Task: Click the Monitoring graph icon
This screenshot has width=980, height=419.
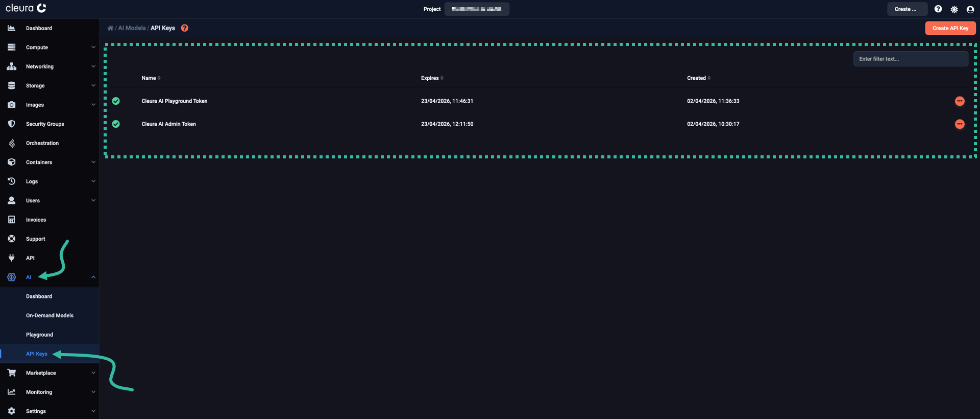Action: point(11,392)
